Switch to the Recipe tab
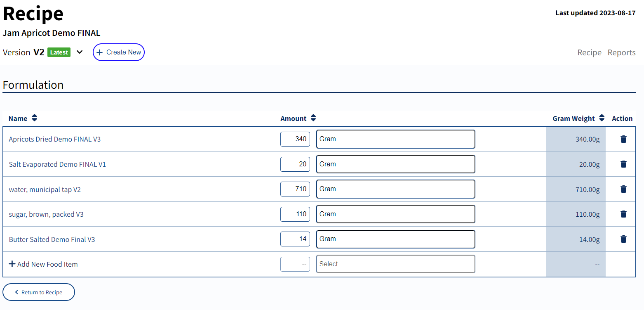This screenshot has height=310, width=644. pos(589,53)
